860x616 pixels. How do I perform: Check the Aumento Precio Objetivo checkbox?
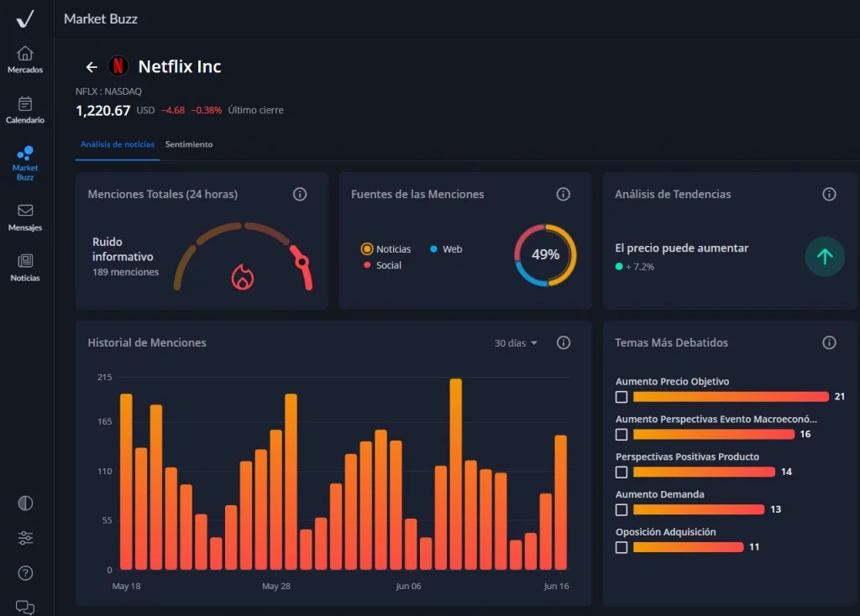(x=621, y=397)
